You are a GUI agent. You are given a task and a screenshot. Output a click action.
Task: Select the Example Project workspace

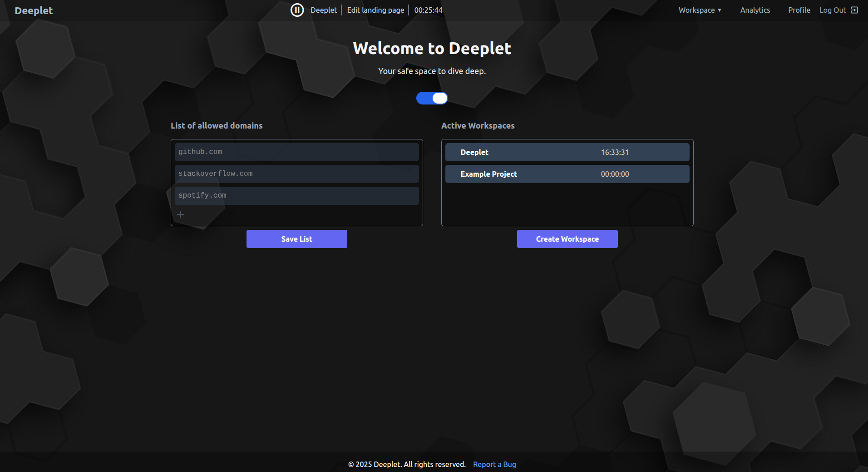click(x=567, y=174)
